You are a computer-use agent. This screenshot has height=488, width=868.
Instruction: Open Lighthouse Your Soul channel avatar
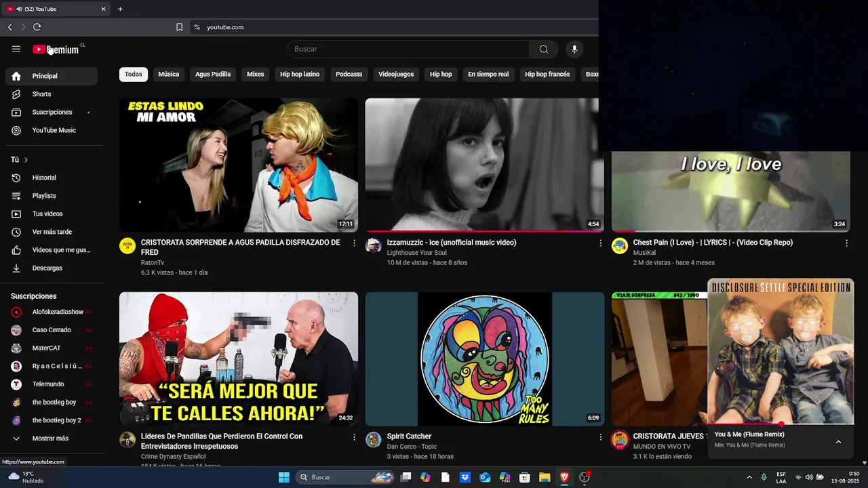click(374, 245)
